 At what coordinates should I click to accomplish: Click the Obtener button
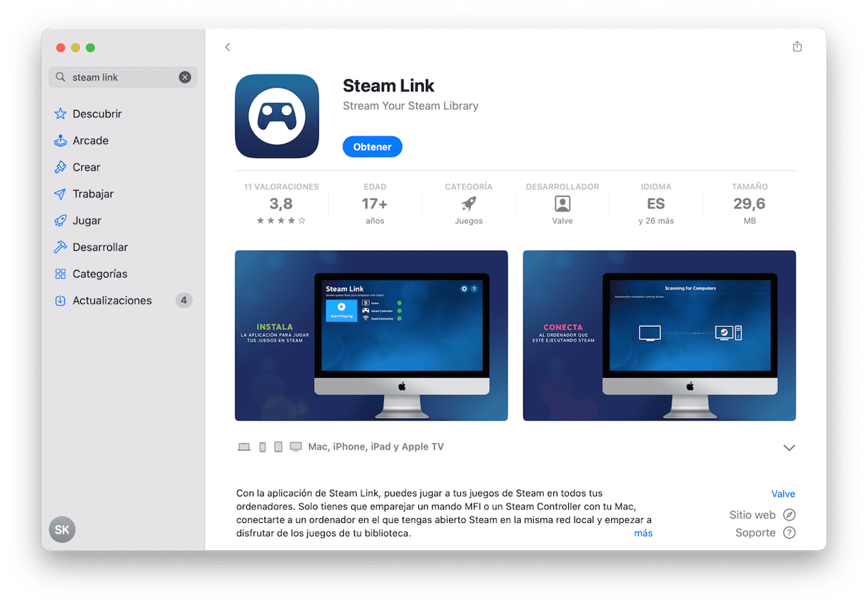coord(373,146)
